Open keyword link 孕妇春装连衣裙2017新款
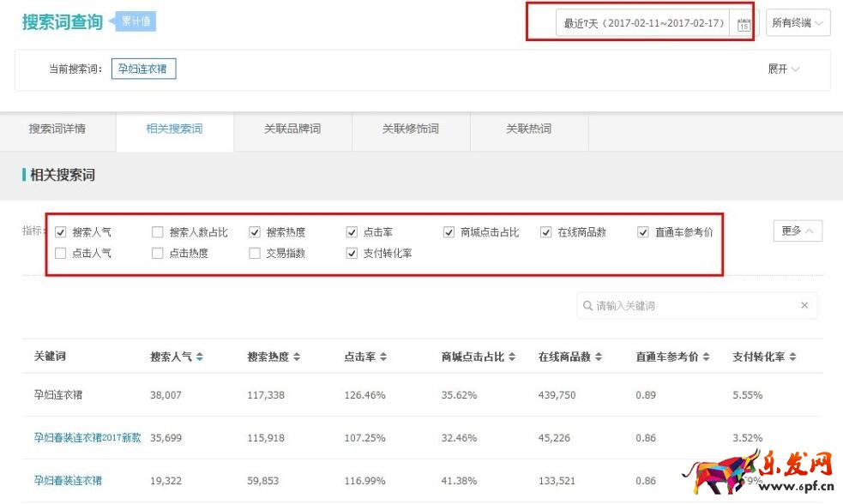Image resolution: width=843 pixels, height=504 pixels. click(87, 438)
